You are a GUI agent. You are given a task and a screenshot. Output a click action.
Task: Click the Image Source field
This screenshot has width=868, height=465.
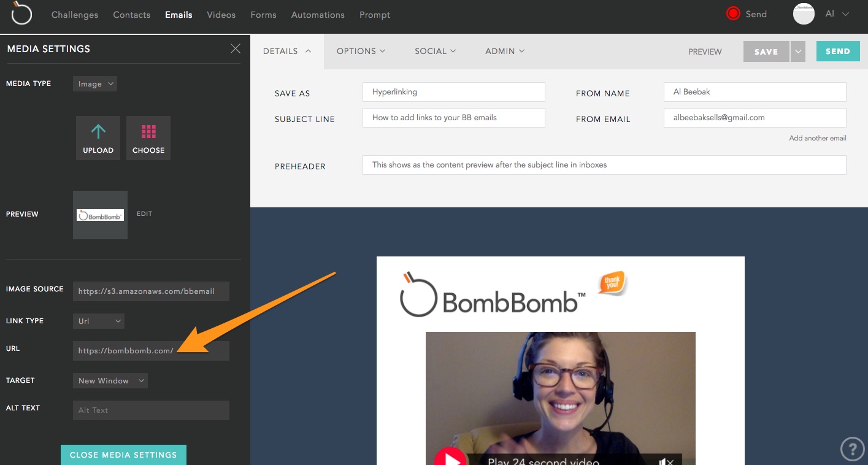pyautogui.click(x=151, y=291)
